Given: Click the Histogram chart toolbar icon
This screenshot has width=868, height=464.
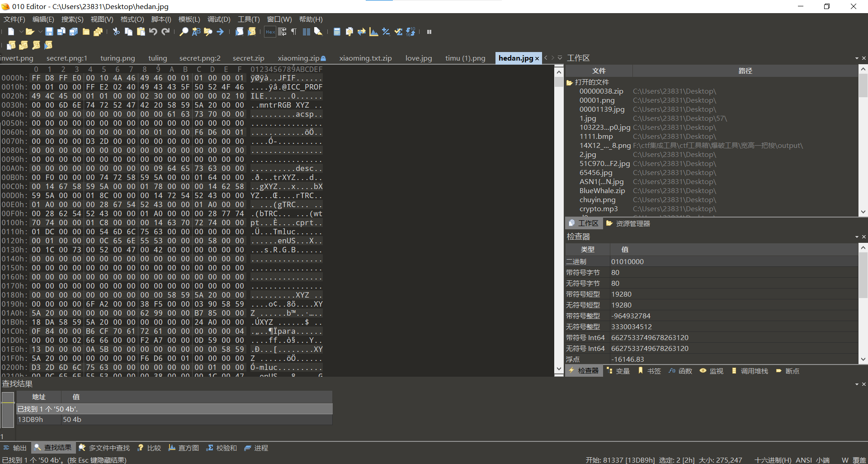Looking at the screenshot, I should click(373, 32).
